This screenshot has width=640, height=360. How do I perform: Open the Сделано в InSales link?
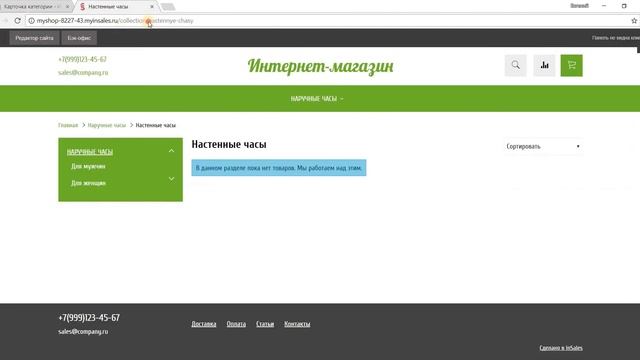coord(561,348)
